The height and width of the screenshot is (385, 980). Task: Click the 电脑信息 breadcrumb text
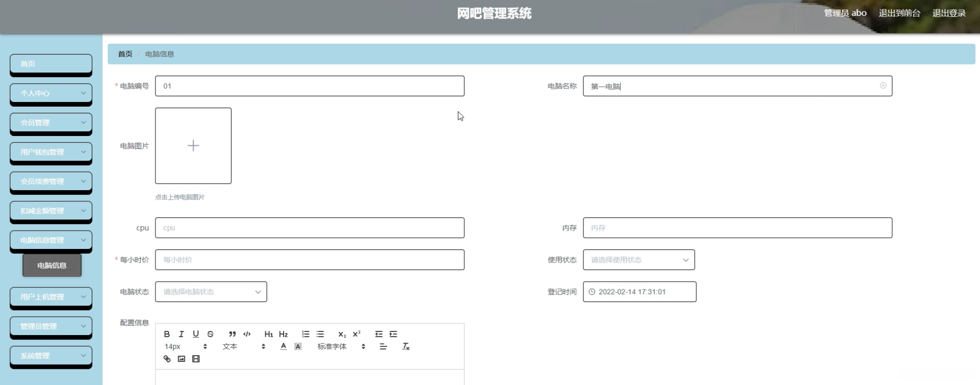(160, 54)
